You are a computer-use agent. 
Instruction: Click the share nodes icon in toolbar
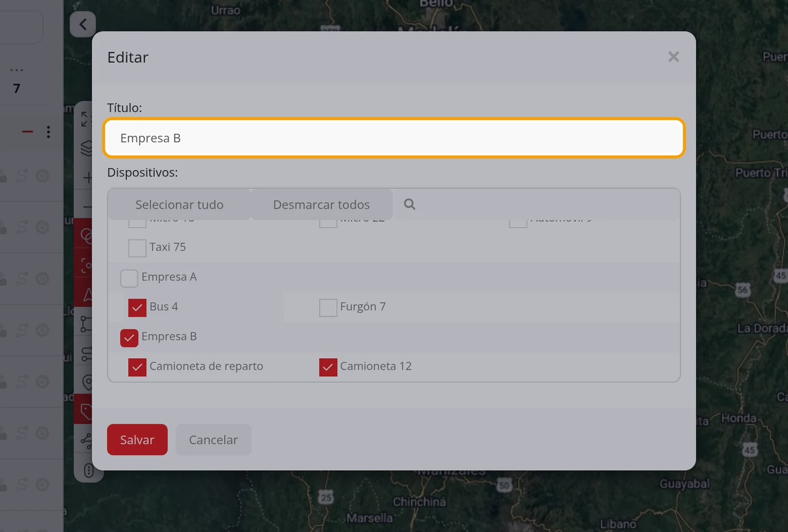click(86, 441)
